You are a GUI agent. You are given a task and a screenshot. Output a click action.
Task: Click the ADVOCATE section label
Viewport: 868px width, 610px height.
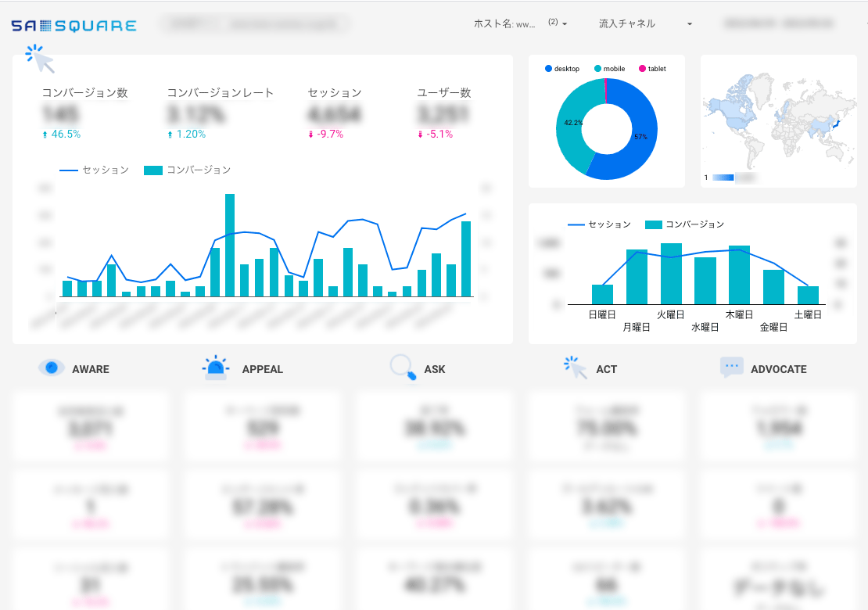tap(778, 369)
